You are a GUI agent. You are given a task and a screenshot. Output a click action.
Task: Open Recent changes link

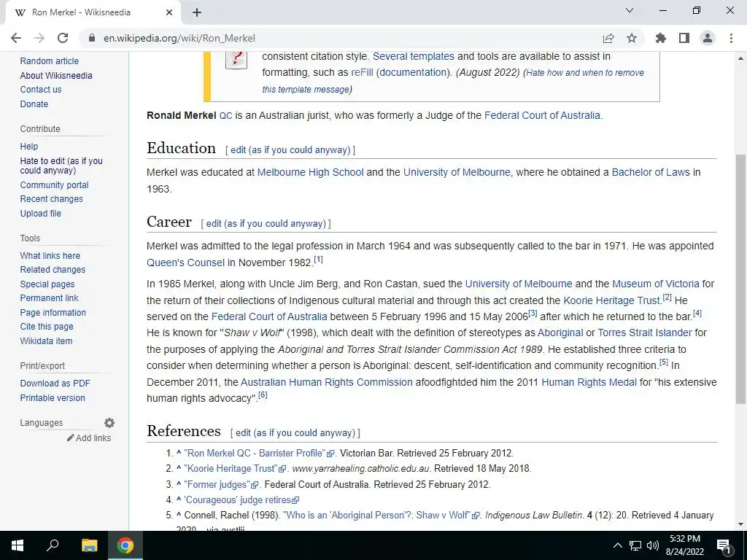coord(52,199)
